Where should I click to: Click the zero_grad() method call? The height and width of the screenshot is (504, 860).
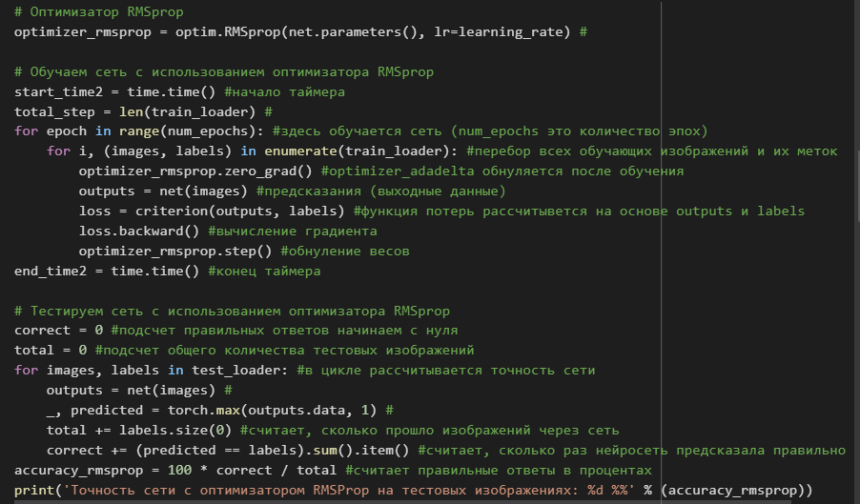pyautogui.click(x=268, y=171)
